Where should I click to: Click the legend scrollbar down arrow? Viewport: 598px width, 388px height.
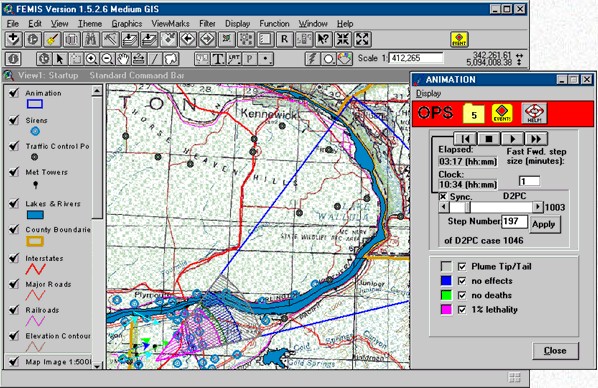(97, 366)
